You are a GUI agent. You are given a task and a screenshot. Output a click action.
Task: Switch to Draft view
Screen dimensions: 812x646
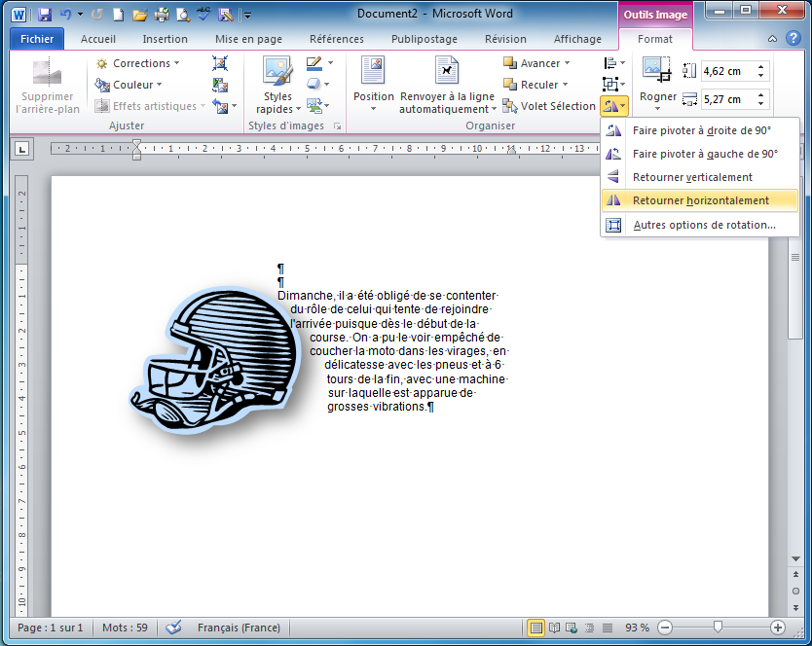(x=607, y=628)
